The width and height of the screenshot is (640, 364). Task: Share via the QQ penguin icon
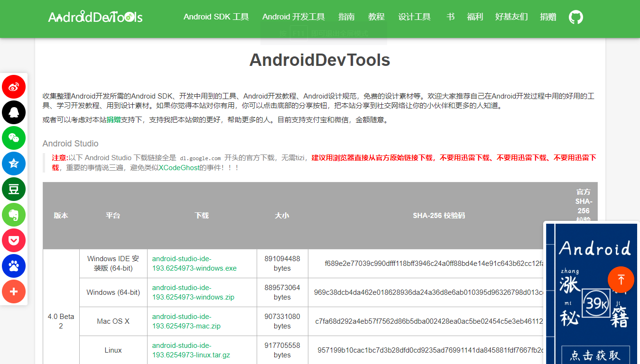coord(14,112)
